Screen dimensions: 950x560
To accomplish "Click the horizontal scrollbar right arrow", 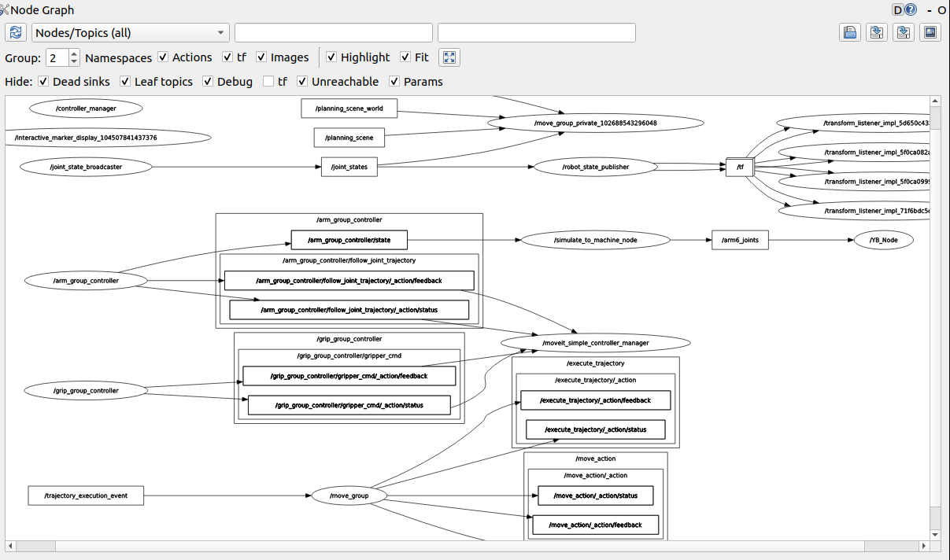I will click(924, 546).
